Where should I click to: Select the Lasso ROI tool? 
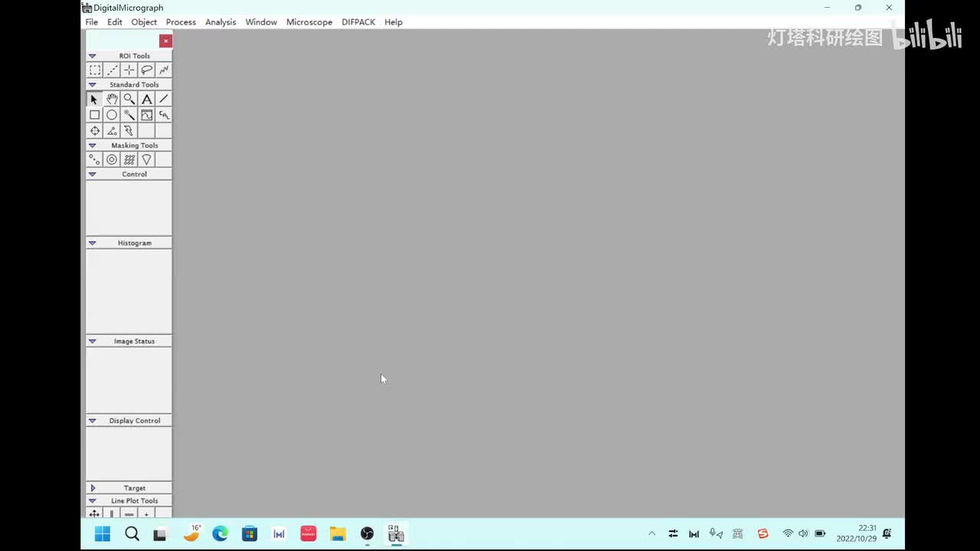pos(146,70)
